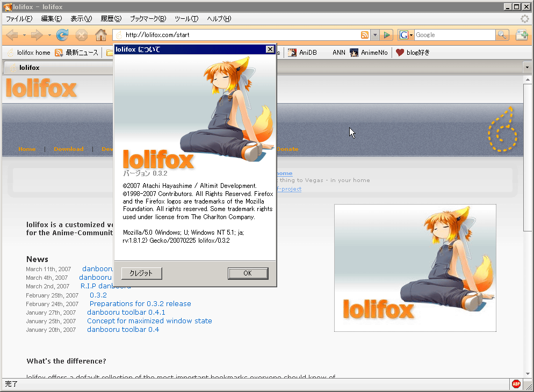Click the Back navigation arrow
Screen dimensions: 534x392
pos(12,35)
